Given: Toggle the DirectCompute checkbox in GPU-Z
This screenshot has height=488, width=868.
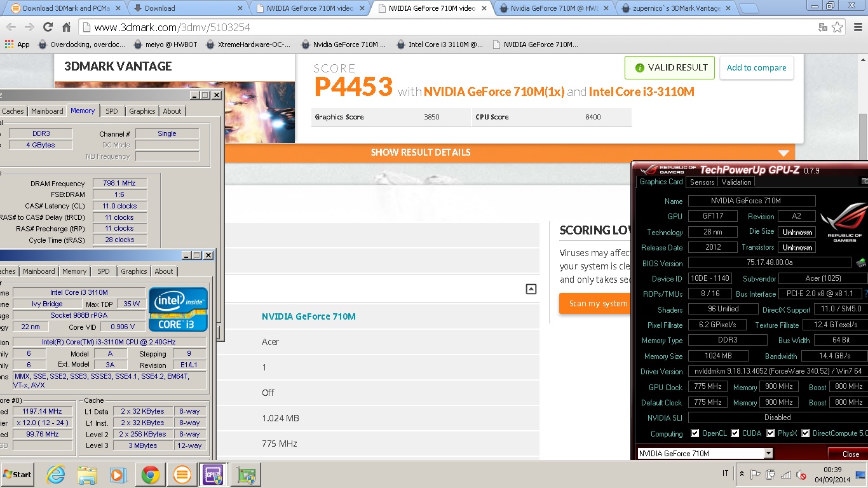Looking at the screenshot, I should [806, 433].
